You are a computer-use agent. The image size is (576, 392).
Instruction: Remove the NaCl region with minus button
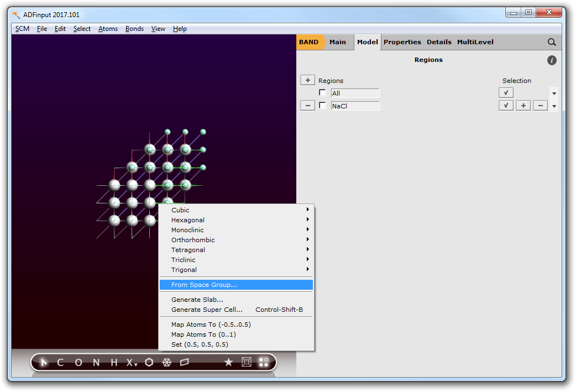tap(308, 106)
